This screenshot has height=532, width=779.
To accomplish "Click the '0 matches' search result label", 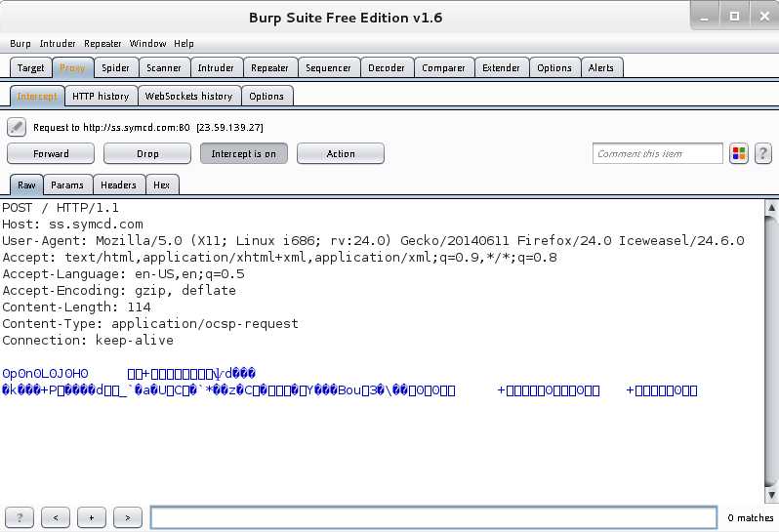I will click(x=750, y=517).
